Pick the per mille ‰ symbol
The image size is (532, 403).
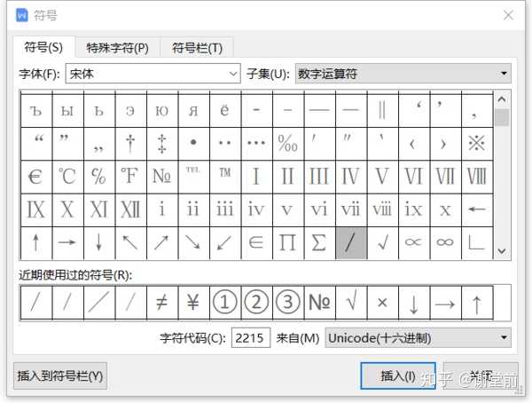click(287, 144)
